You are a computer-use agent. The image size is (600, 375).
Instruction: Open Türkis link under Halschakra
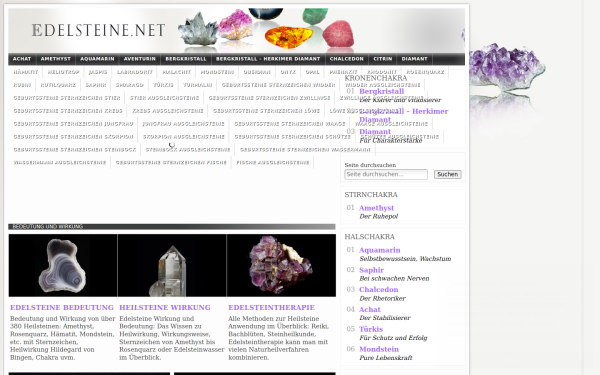[x=371, y=329]
